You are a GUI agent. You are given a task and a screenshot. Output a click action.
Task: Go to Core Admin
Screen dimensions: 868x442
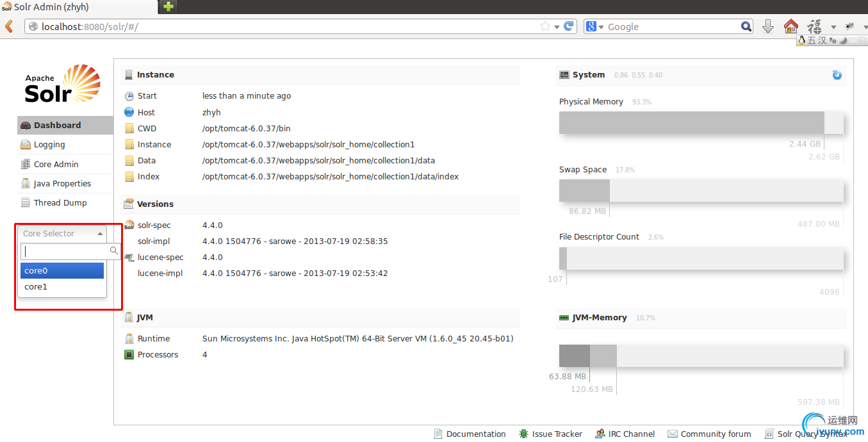pyautogui.click(x=65, y=164)
